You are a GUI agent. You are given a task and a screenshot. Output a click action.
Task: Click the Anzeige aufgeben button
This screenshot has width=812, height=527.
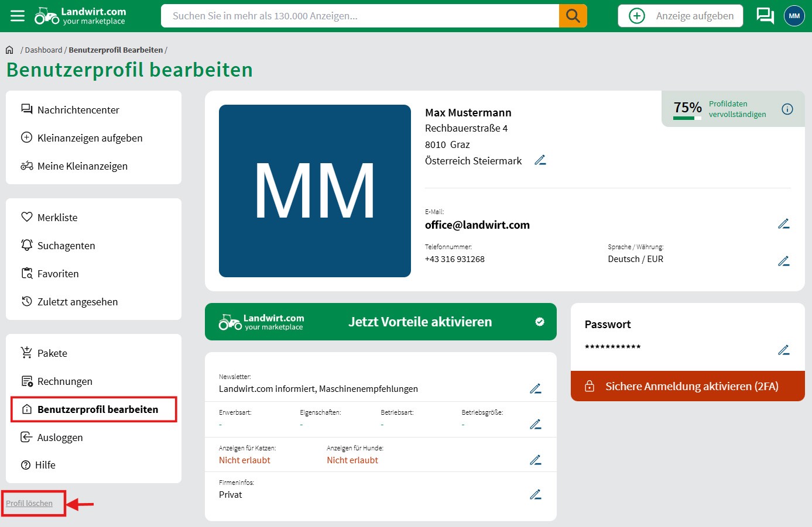pyautogui.click(x=680, y=16)
